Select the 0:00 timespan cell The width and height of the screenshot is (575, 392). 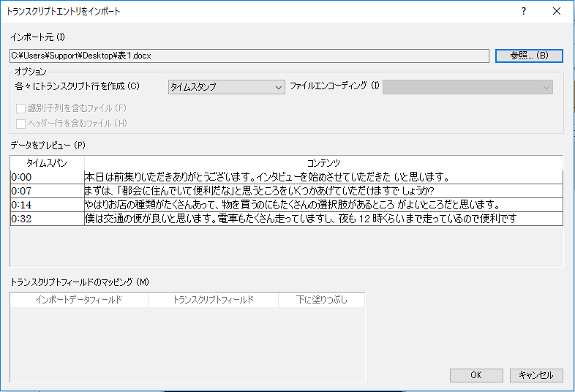(48, 177)
